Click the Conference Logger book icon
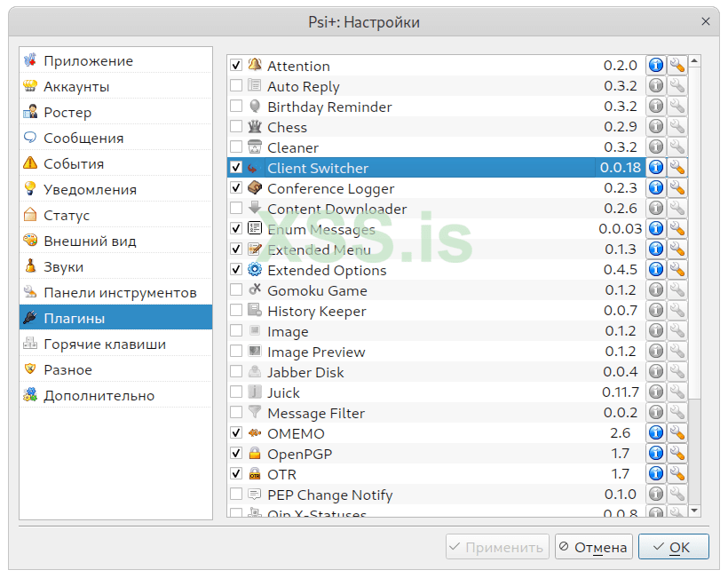 pos(255,187)
